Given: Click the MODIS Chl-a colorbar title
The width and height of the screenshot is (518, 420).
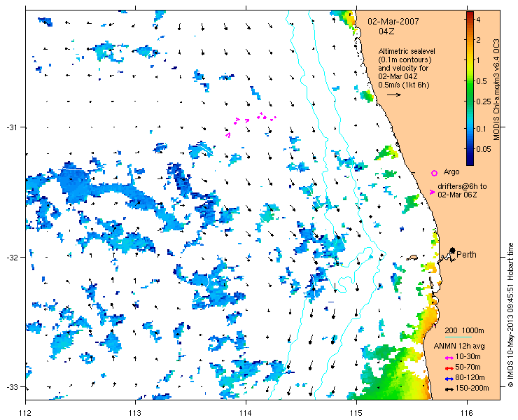Looking at the screenshot, I should [496, 90].
